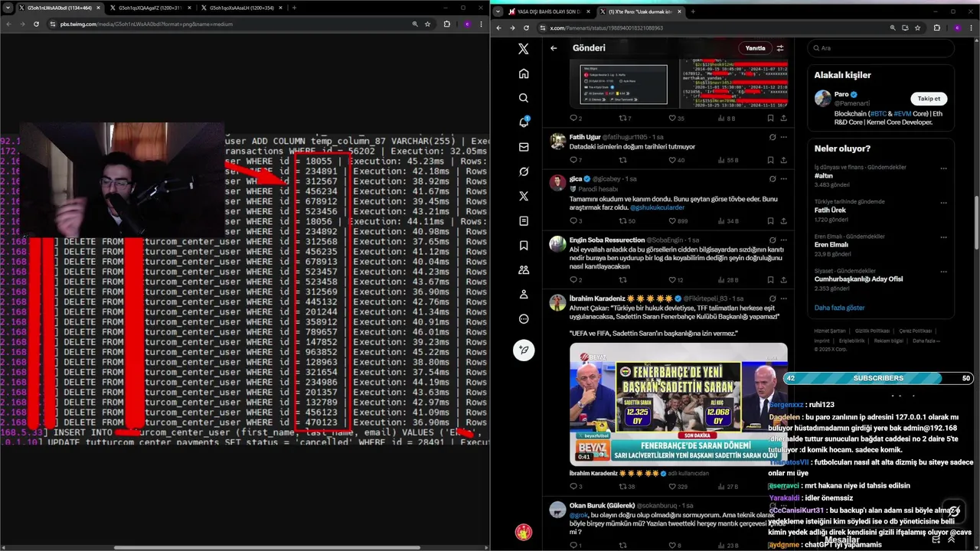This screenshot has height=551, width=980.
Task: Open the Grok icon on Fatih Ugur's reply
Action: coord(773,137)
